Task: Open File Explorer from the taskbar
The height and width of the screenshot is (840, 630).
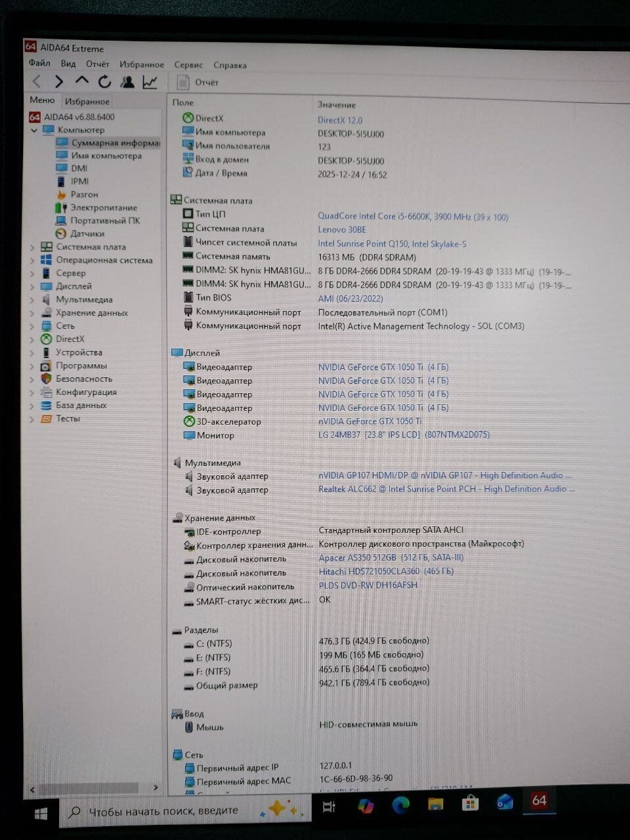Action: pos(436,804)
